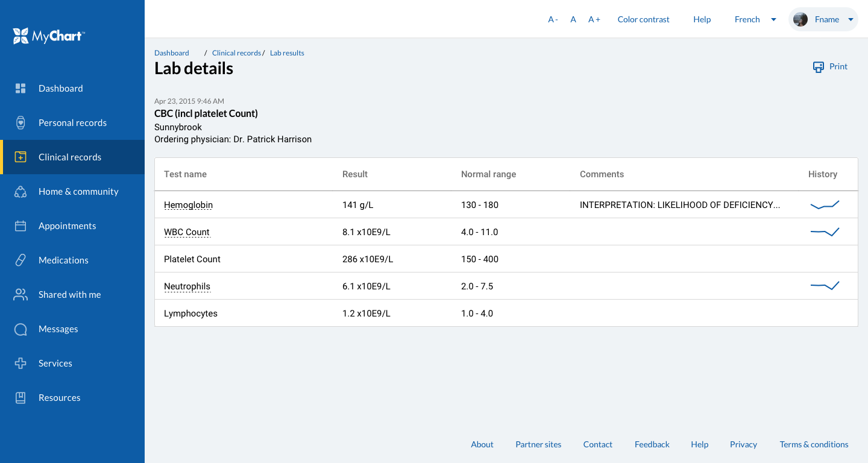Viewport: 868px width, 463px height.
Task: Open the Terms & conditions page
Action: pyautogui.click(x=814, y=444)
